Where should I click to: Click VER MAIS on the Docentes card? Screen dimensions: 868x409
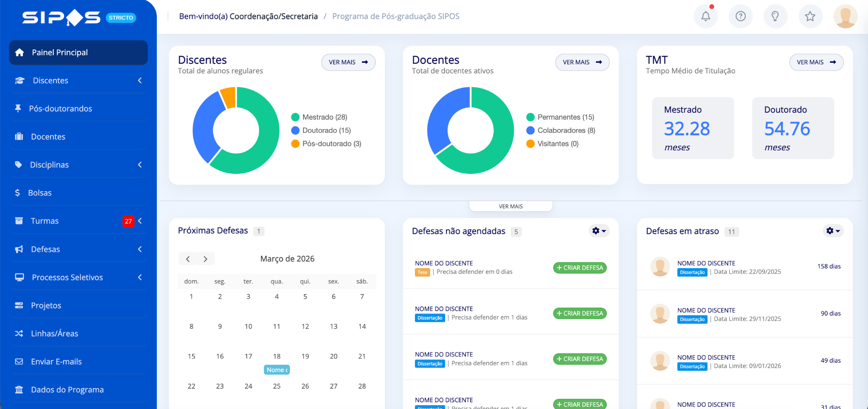pyautogui.click(x=582, y=62)
